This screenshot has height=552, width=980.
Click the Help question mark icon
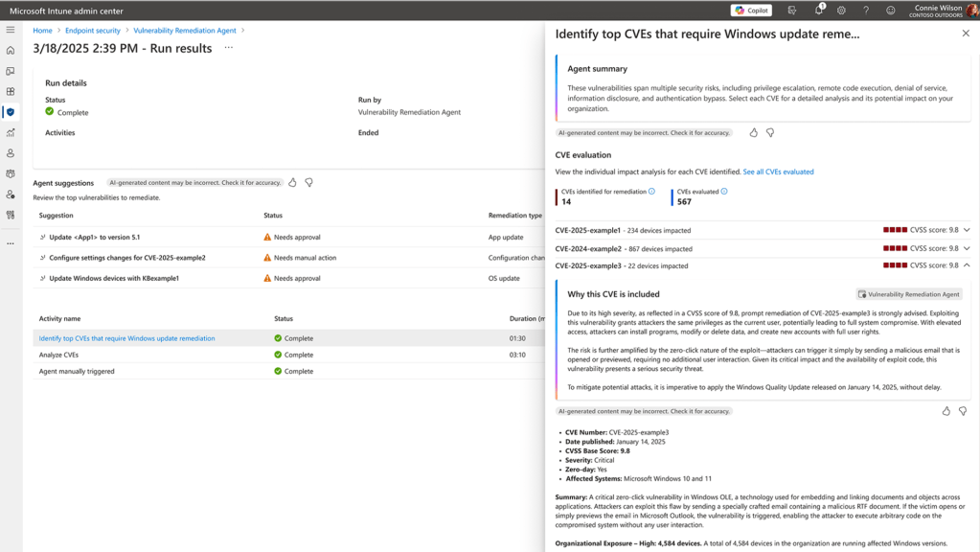(866, 11)
